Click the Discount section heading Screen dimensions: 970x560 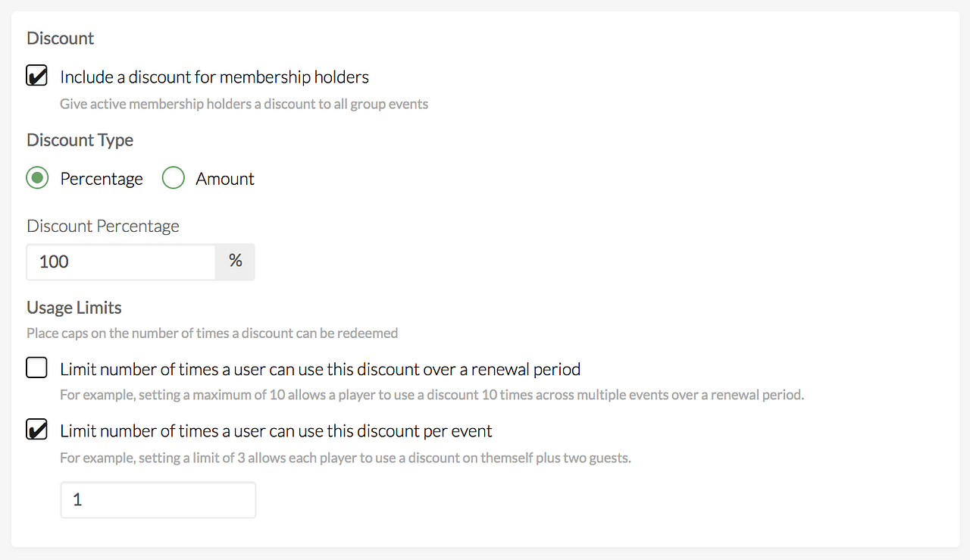click(x=61, y=39)
